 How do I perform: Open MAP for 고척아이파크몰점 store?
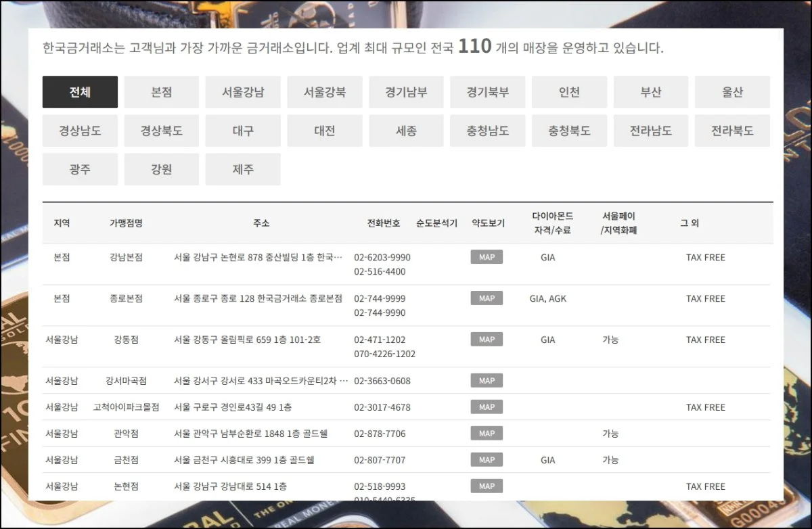(x=487, y=407)
